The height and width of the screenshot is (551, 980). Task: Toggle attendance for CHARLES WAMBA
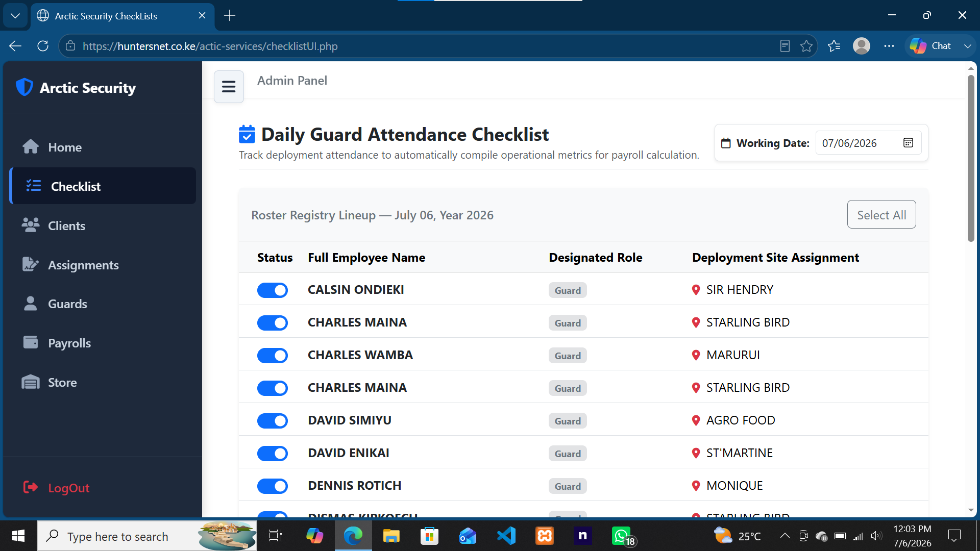point(273,356)
